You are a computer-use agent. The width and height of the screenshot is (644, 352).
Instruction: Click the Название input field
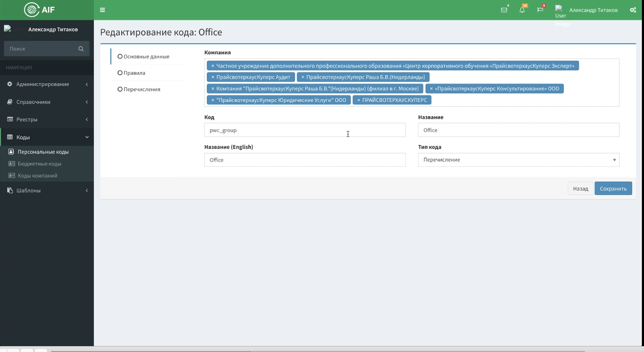[x=518, y=130]
